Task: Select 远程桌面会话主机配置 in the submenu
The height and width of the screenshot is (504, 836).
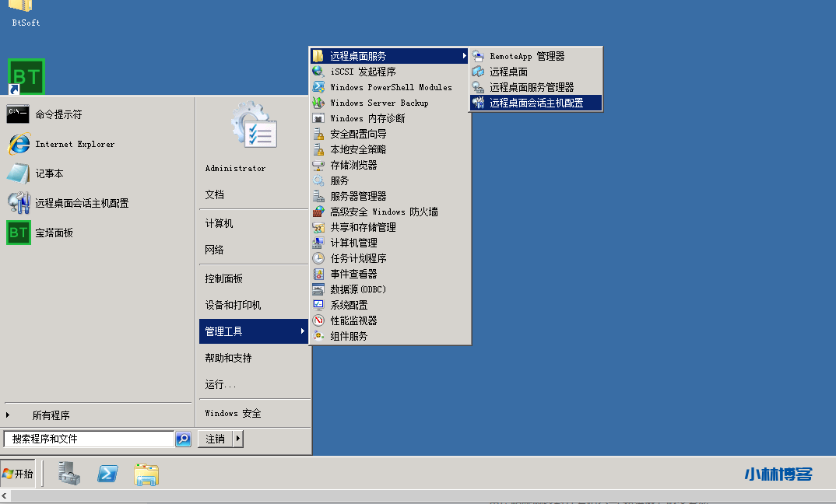Action: [536, 103]
